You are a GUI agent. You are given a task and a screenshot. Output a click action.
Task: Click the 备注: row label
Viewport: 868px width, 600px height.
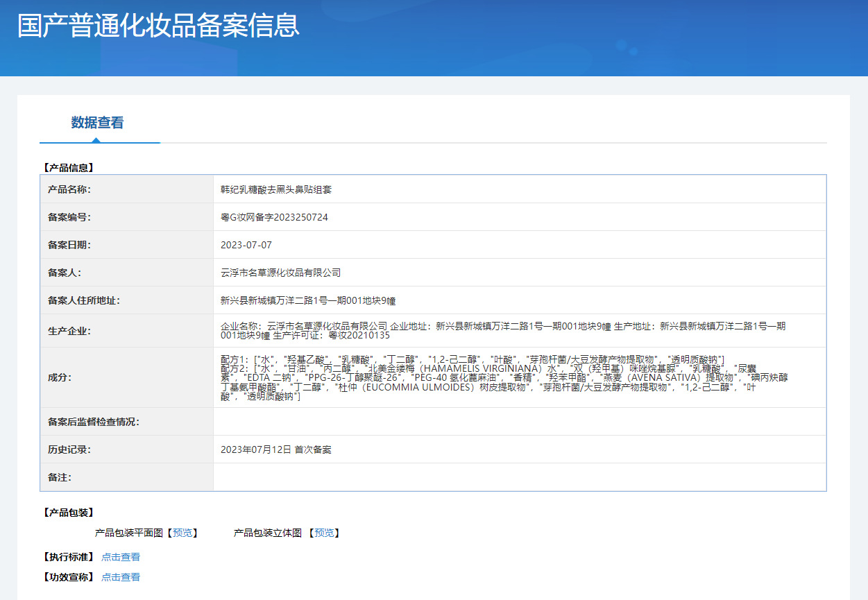(x=60, y=477)
